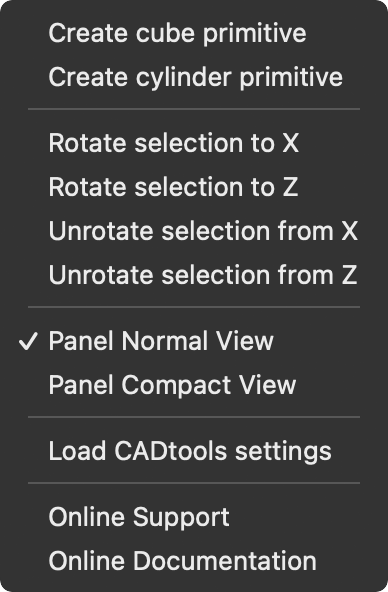Open Online Documentation
The width and height of the screenshot is (388, 592).
point(194,561)
